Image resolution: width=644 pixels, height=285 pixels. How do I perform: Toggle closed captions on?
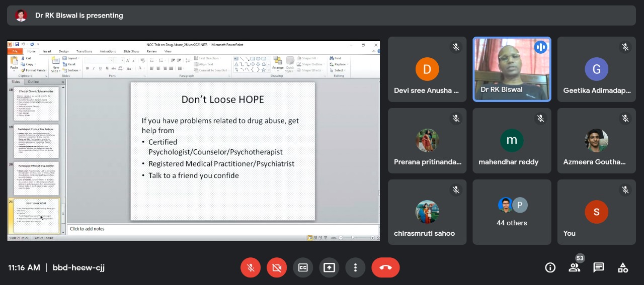[x=303, y=267]
